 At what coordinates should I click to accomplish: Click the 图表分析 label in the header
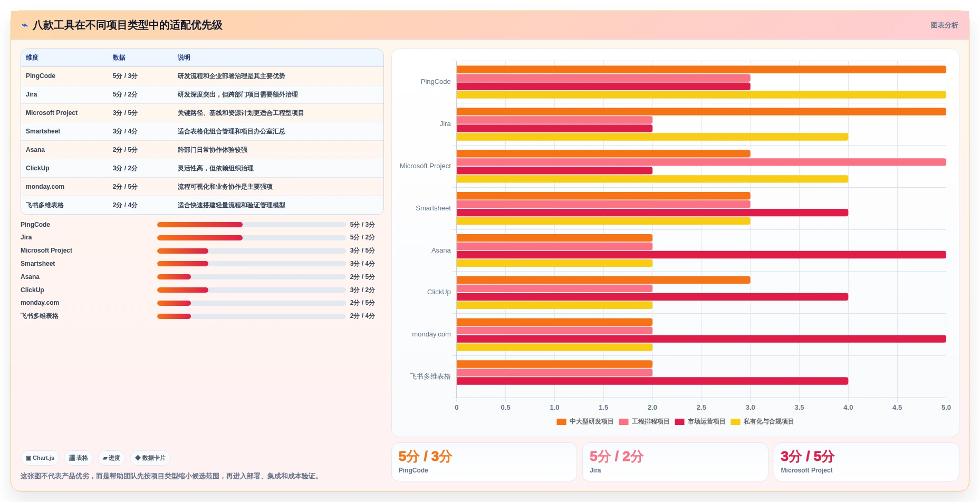coord(944,25)
